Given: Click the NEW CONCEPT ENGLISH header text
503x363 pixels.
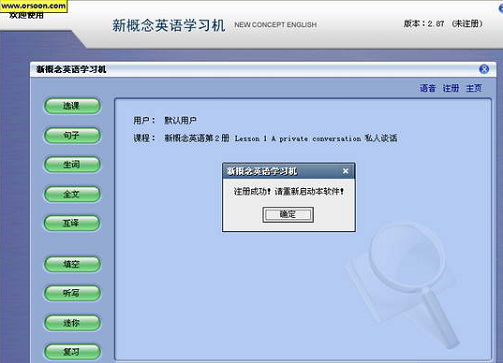Looking at the screenshot, I should click(x=275, y=25).
